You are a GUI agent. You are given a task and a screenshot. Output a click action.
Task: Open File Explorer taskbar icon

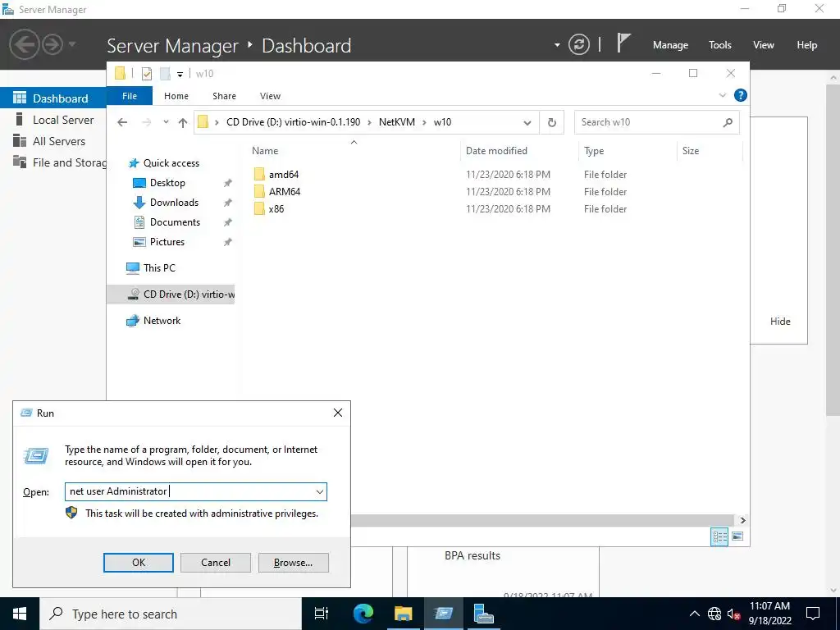pyautogui.click(x=404, y=614)
